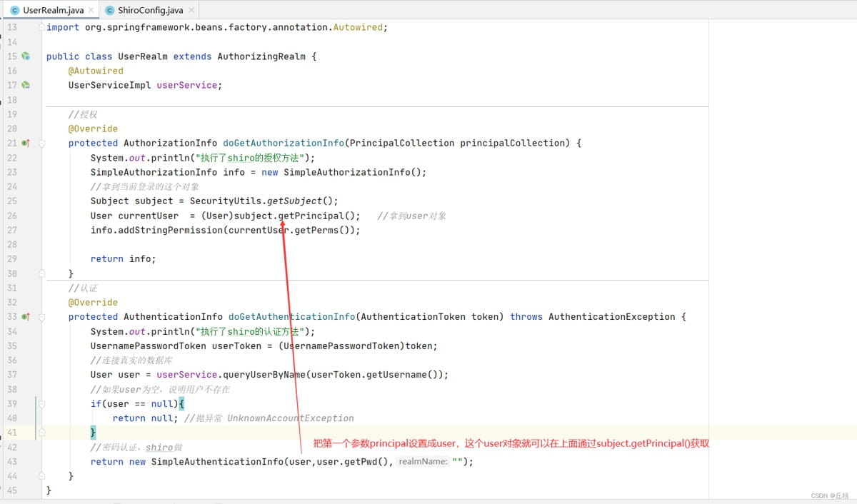Viewport: 857px width, 504px height.
Task: Close the UserRealm.java tab
Action: pos(91,10)
